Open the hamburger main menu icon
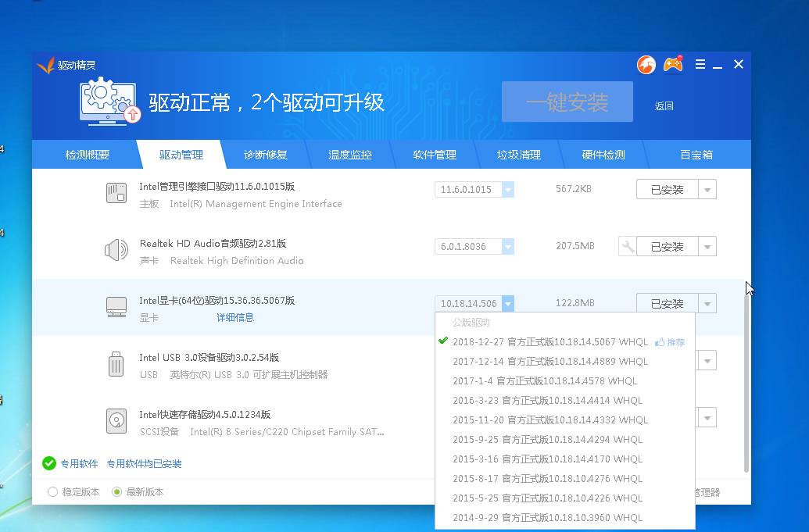Screen dimensions: 809x532 [700, 65]
